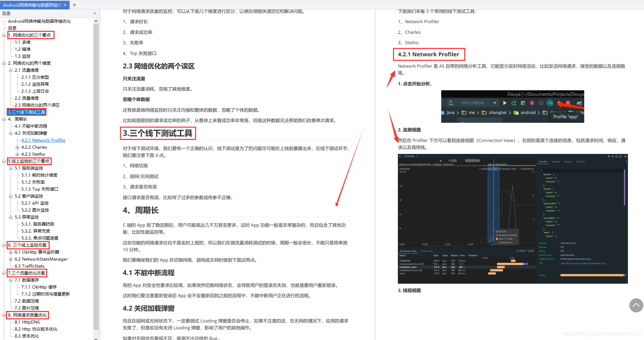
Task: Click the outline panel vertical scrollbar thumb
Action: coord(96,177)
